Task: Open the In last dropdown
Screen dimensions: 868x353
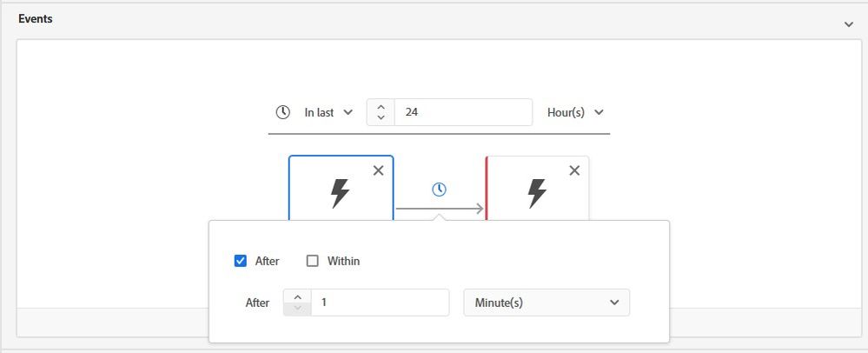Action: click(x=328, y=112)
